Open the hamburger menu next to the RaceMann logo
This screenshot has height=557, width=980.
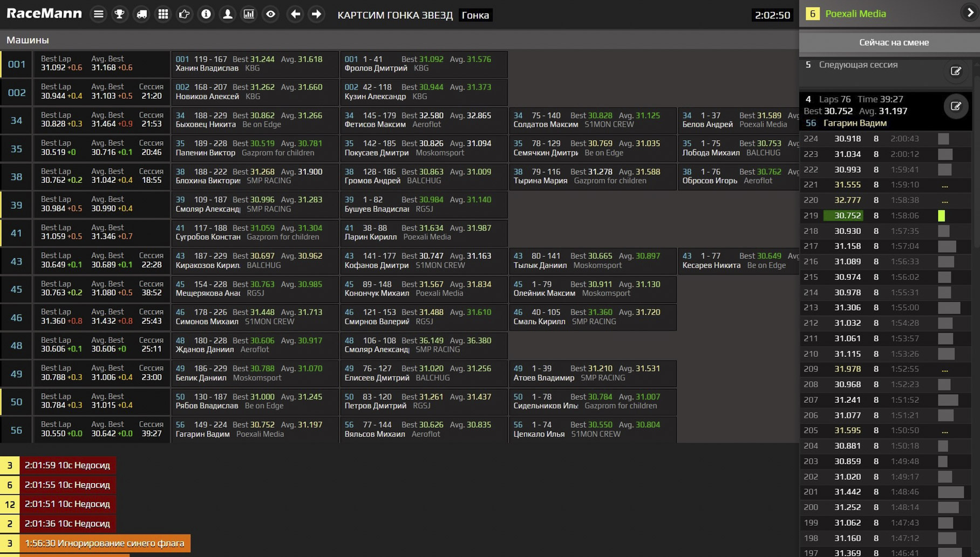(98, 15)
